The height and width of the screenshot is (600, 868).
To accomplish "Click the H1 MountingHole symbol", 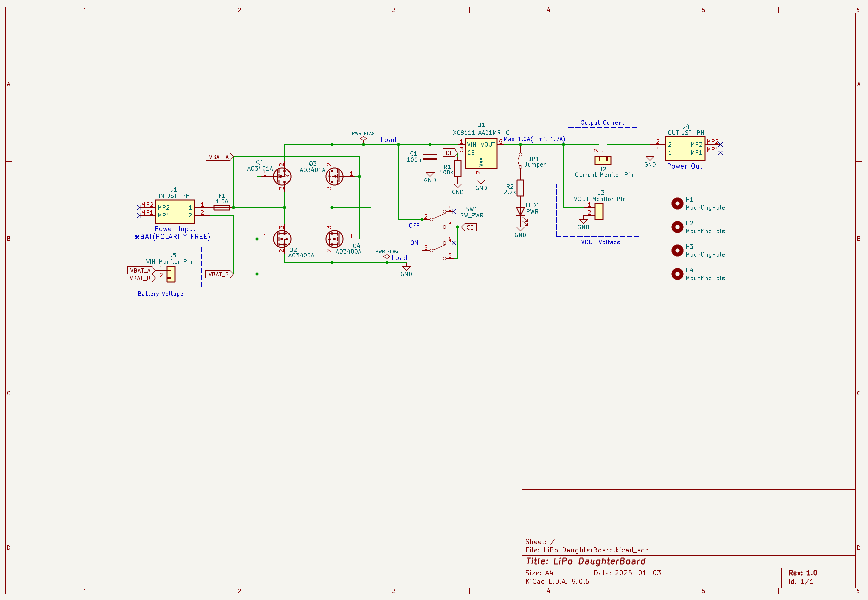I will click(677, 203).
